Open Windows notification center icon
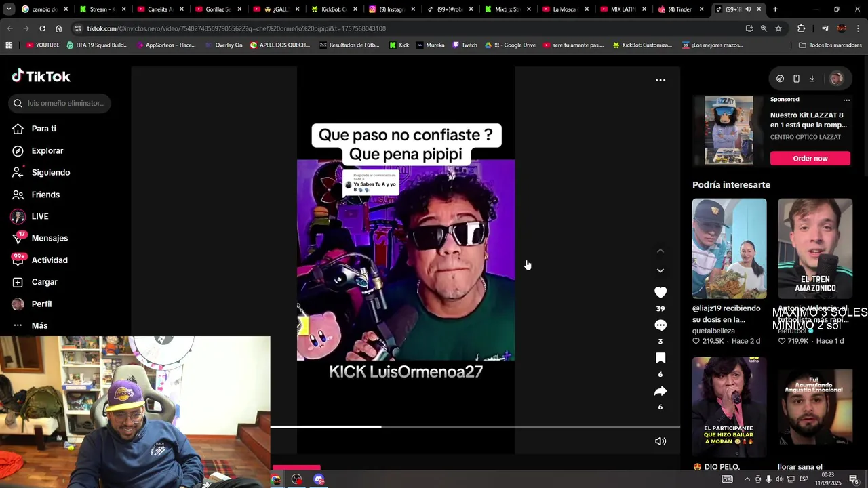This screenshot has height=488, width=868. click(x=854, y=479)
